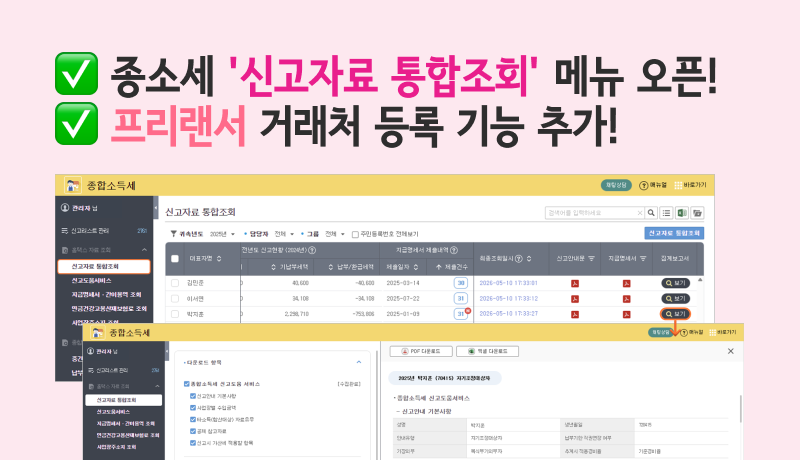The height and width of the screenshot is (460, 800).
Task: Open the 그룹 전체 dropdown
Action: pos(335,234)
